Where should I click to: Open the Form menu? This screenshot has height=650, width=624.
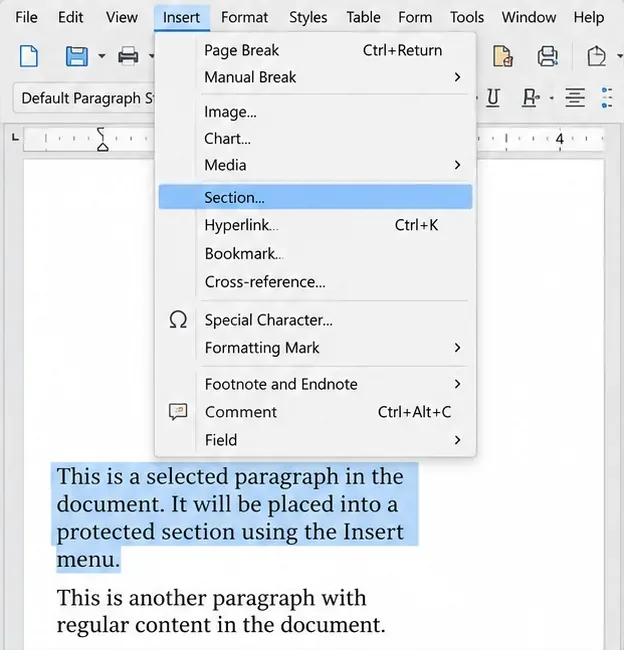click(x=415, y=17)
